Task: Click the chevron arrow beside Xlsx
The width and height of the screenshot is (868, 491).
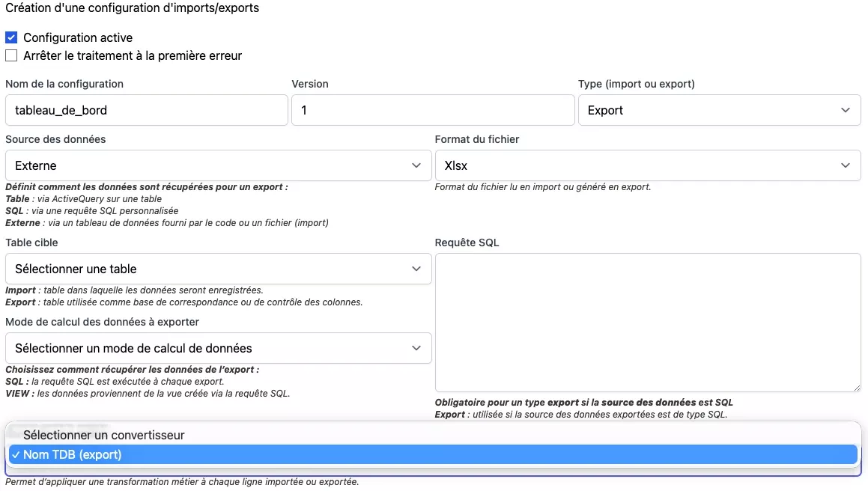Action: point(845,165)
